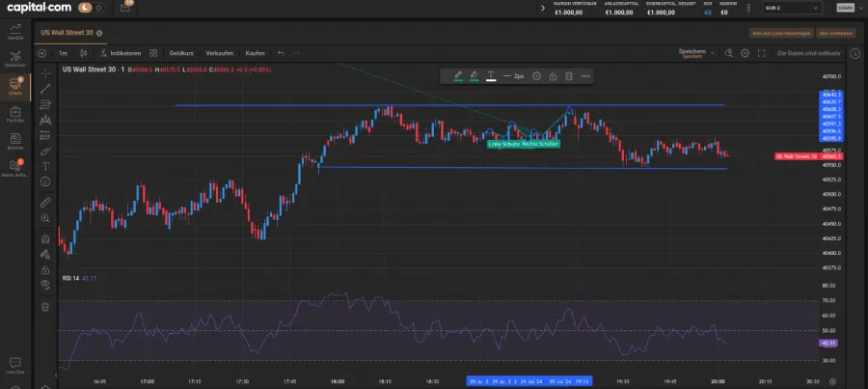Screen dimensions: 868x389
Task: Open the mail inbox with badge
Action: tap(125, 7)
